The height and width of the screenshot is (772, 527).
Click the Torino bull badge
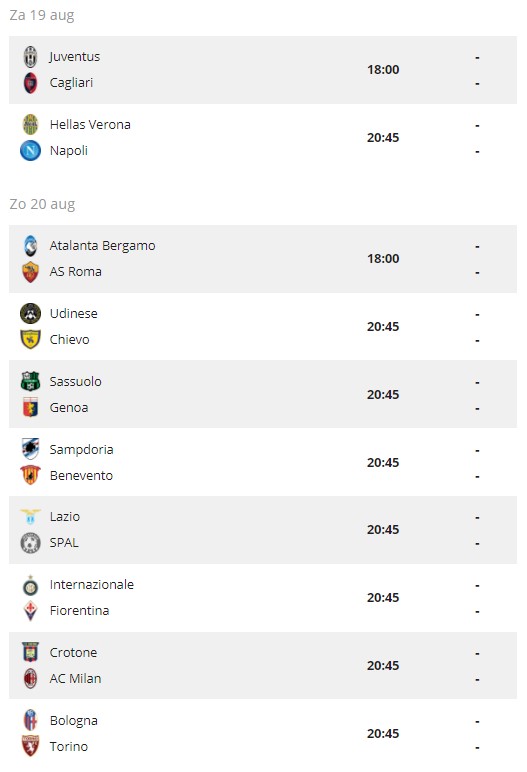tap(31, 746)
